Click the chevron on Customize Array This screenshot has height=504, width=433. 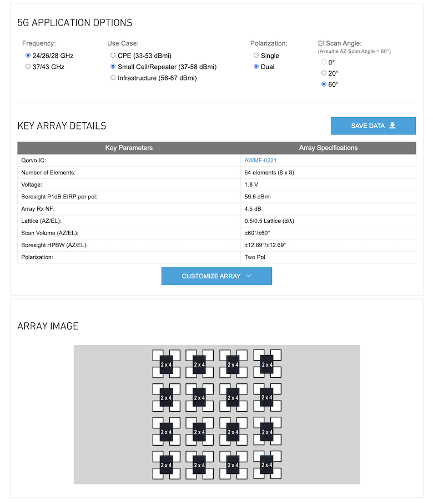248,276
